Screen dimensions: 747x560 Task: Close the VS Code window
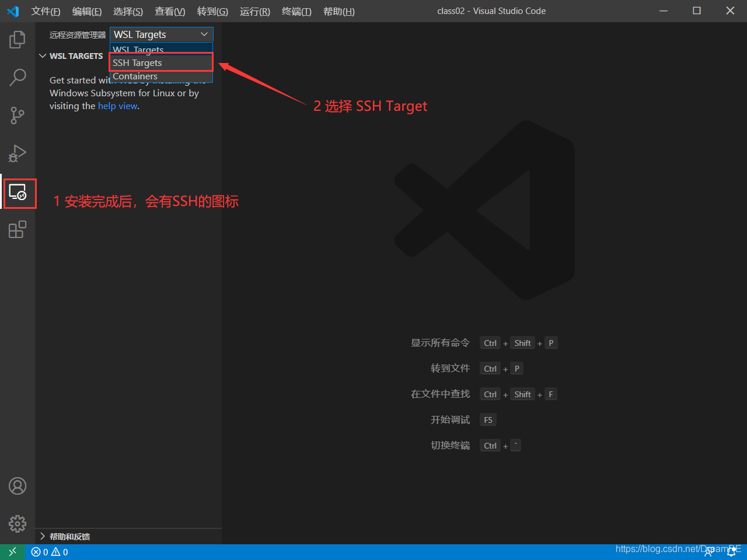(730, 11)
